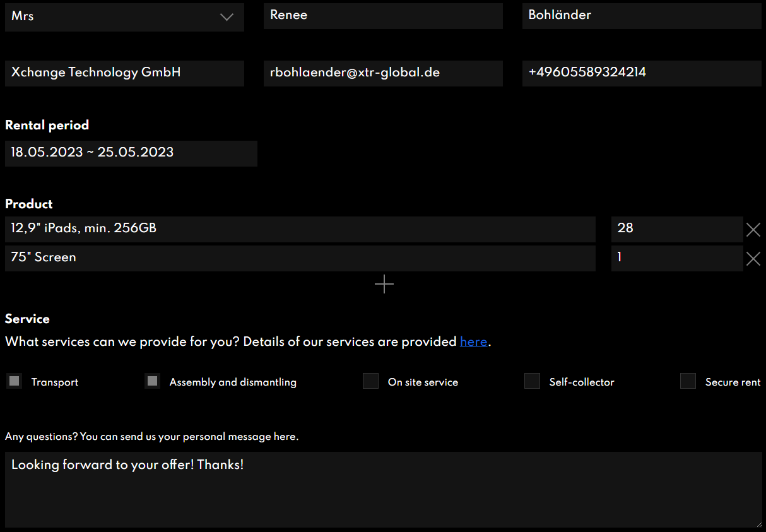This screenshot has width=766, height=532.
Task: Add another product row with plus icon
Action: point(384,285)
